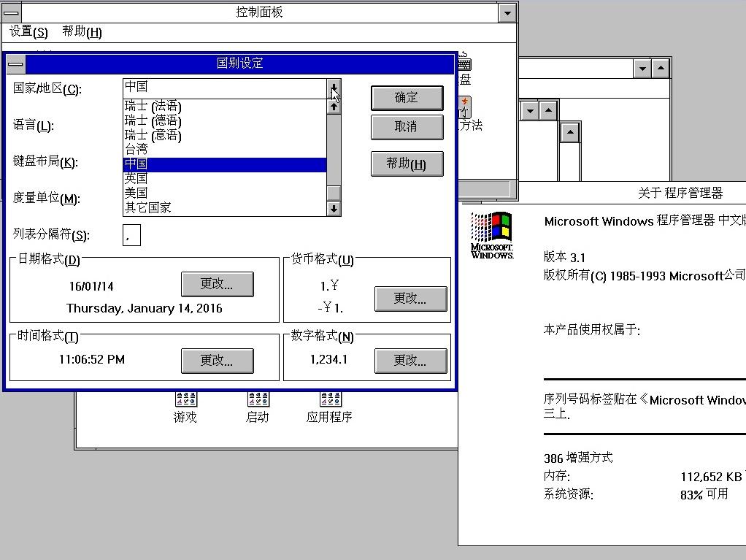This screenshot has height=560, width=746.
Task: Open the 应用程序 program group icon
Action: [329, 400]
